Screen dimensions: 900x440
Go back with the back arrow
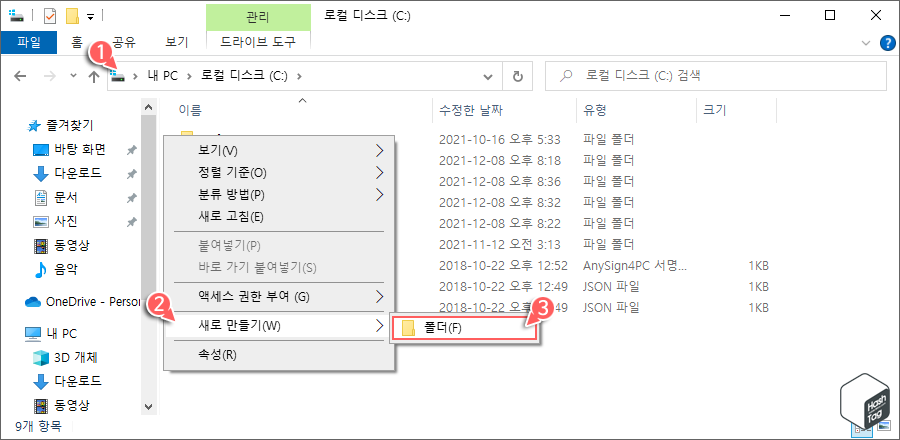(20, 76)
